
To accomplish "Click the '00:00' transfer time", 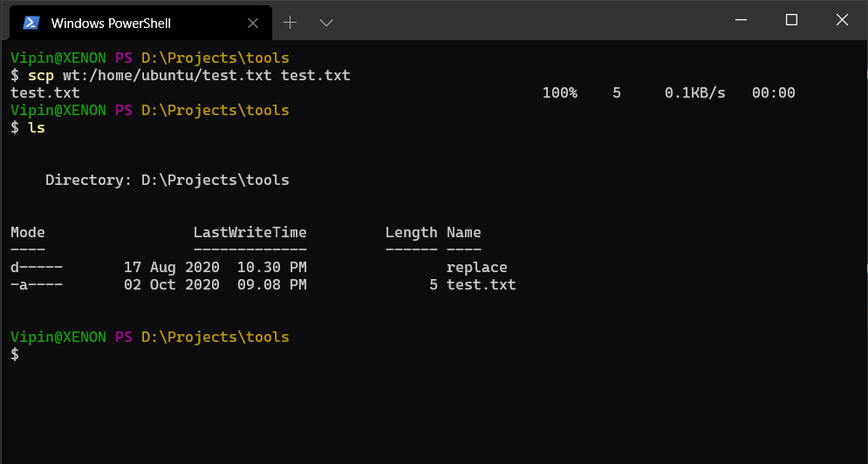I will tap(773, 92).
